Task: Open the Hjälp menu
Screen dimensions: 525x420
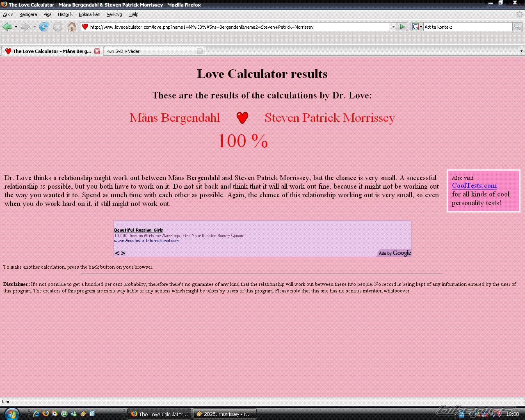Action: point(133,14)
